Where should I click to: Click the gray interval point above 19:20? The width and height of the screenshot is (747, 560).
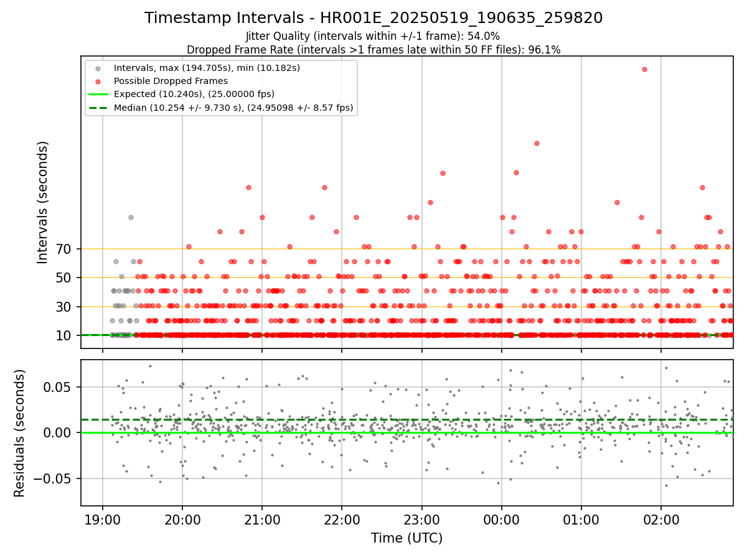(131, 217)
